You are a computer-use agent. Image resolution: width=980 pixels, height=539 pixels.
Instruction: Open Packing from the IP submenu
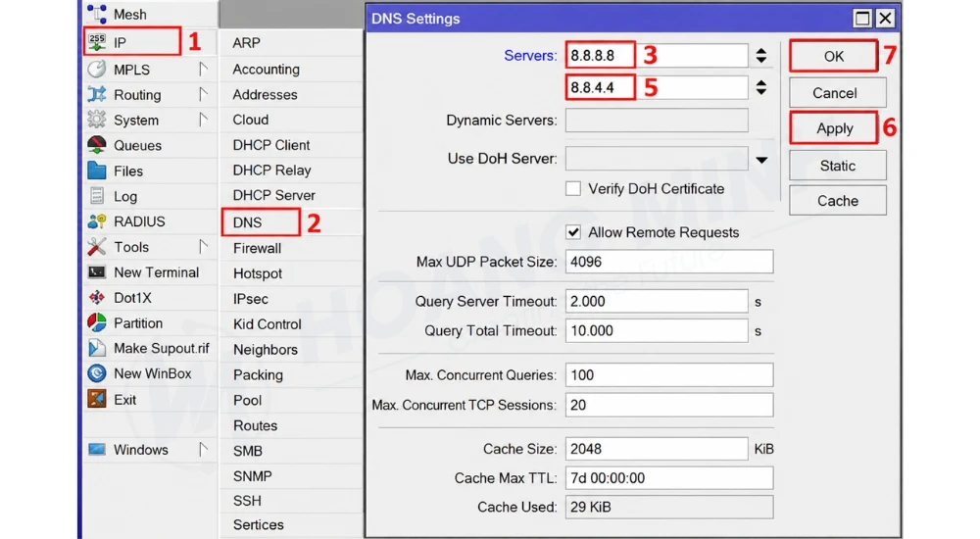pos(258,374)
